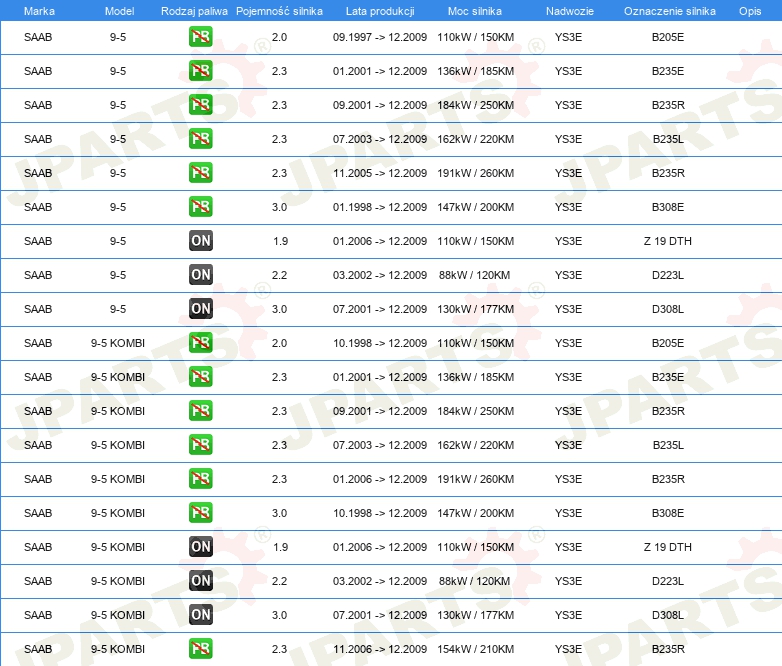Viewport: 782px width, 666px height.
Task: Select the date range 09.1997 -> 12.2009
Action: click(x=380, y=37)
